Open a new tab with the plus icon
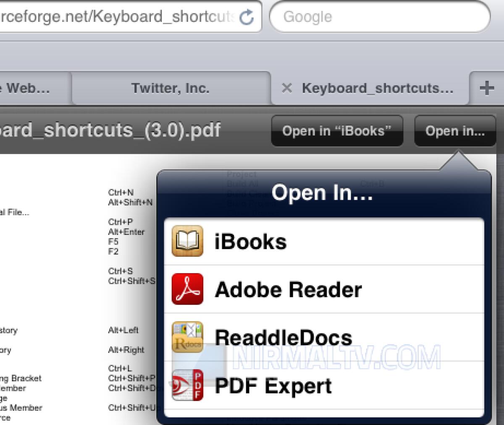The image size is (504, 425). (487, 88)
